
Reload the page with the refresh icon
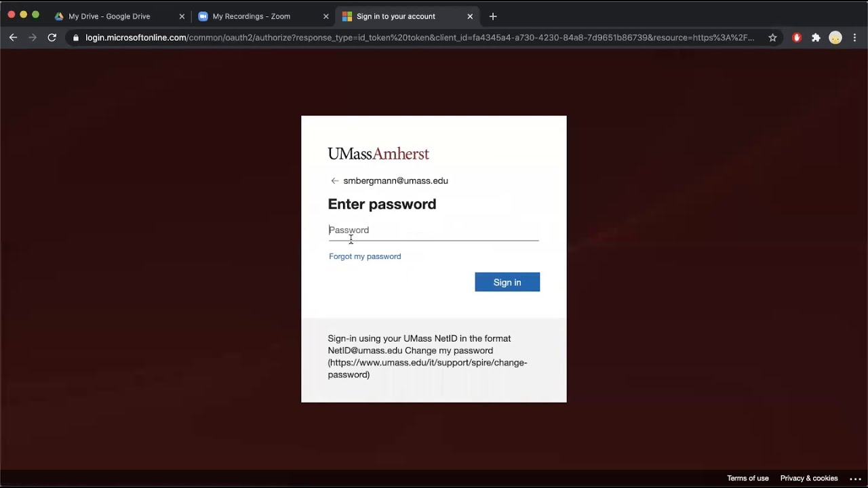[52, 38]
